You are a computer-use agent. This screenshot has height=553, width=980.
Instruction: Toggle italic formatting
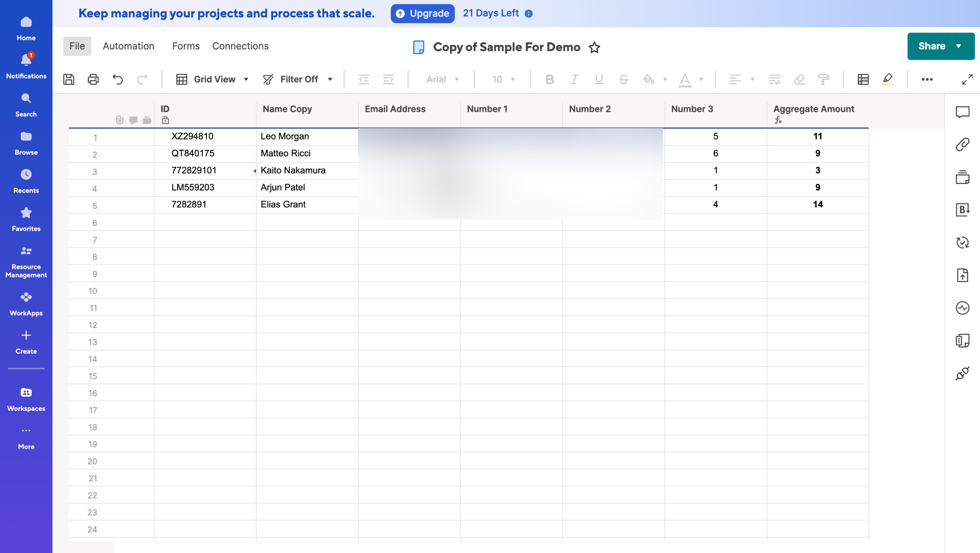574,79
